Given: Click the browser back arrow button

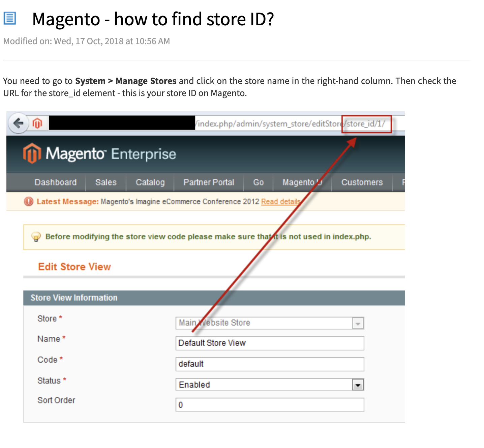Looking at the screenshot, I should click(18, 123).
